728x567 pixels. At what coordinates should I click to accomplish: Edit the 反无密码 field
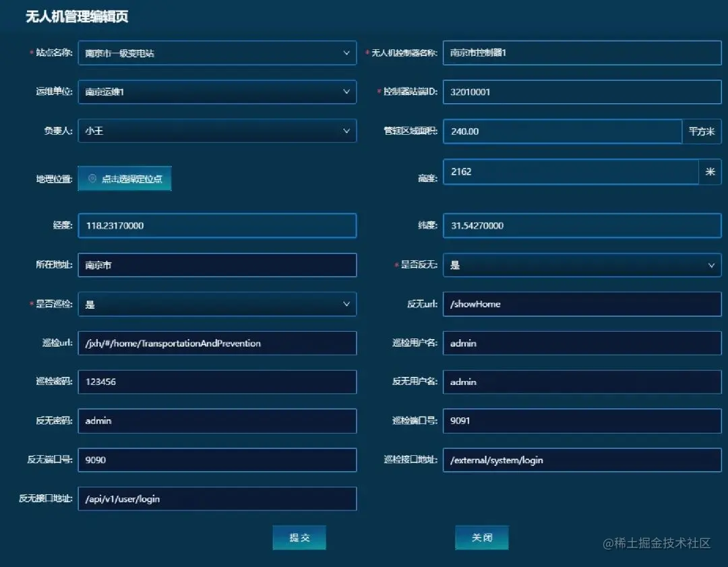pos(217,421)
